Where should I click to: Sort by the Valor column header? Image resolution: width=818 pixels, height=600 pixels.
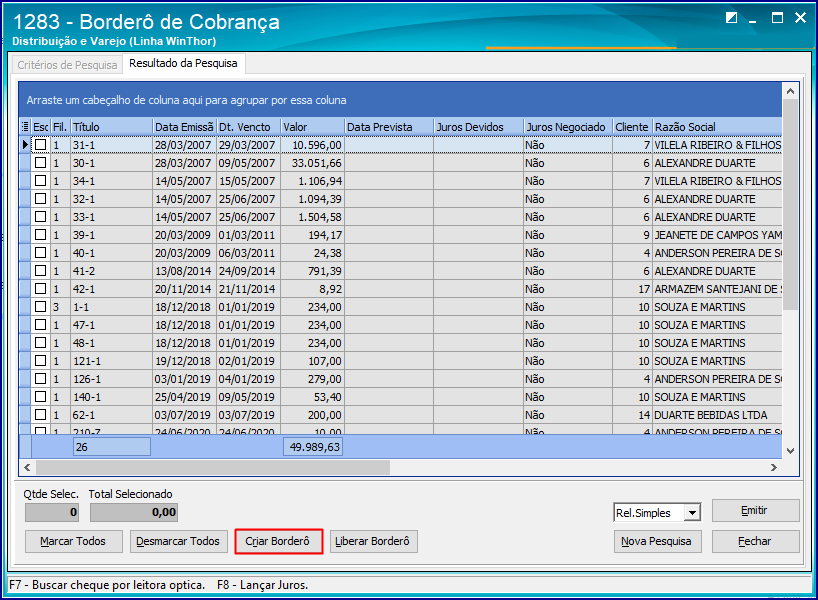[311, 127]
